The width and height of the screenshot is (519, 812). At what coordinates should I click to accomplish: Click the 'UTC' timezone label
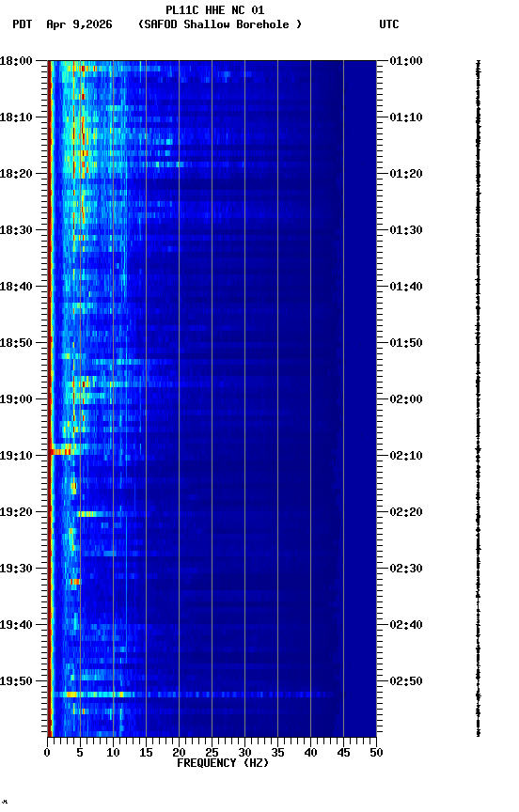pyautogui.click(x=389, y=24)
